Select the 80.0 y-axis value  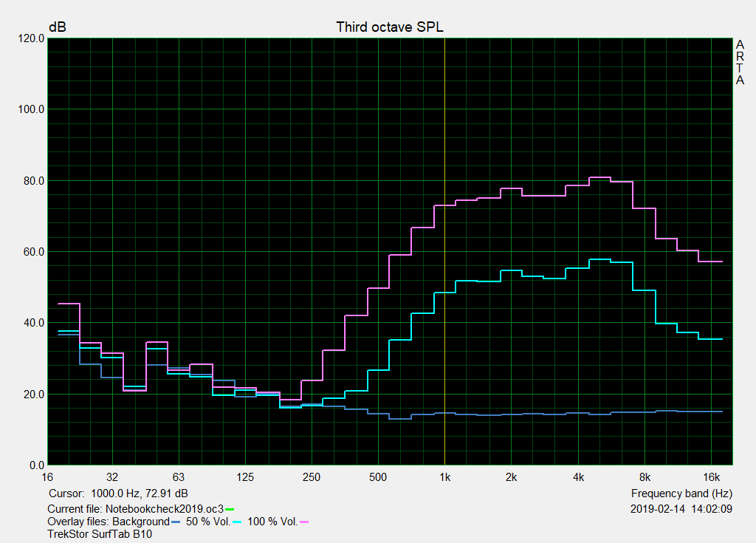click(x=34, y=181)
